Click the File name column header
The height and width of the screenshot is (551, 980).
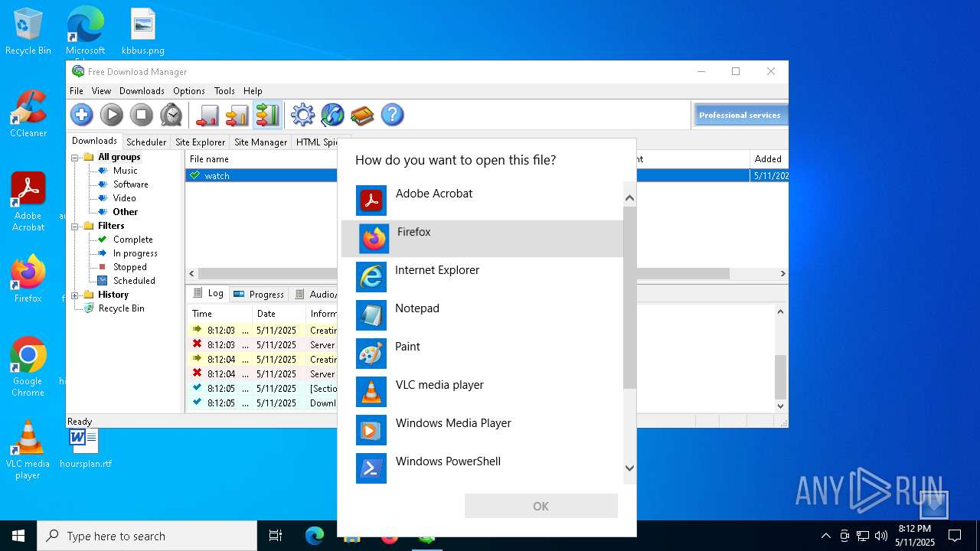click(260, 159)
